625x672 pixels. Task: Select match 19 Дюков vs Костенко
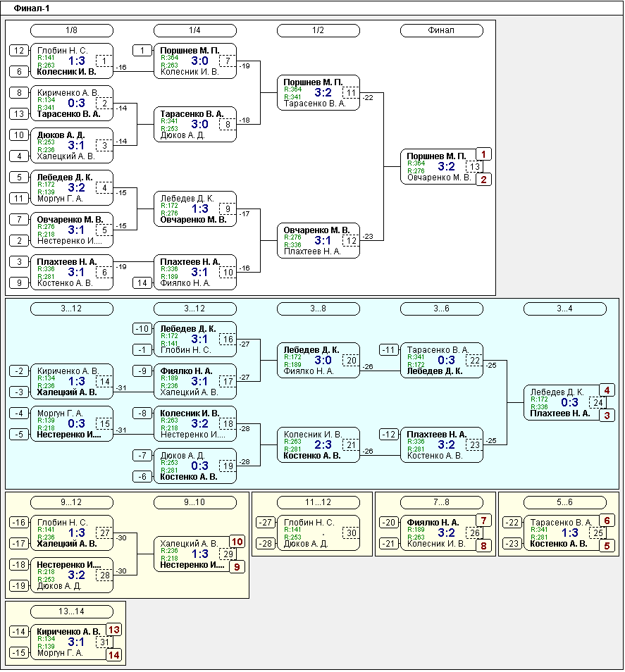[195, 466]
